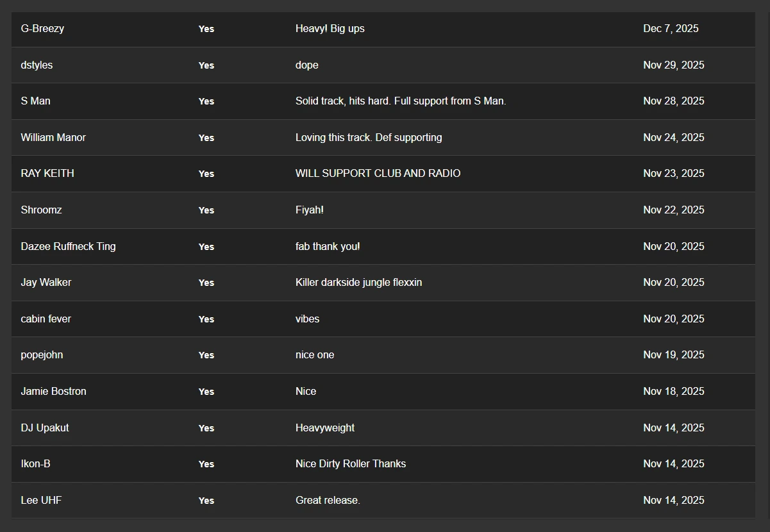Click the G-Breezy name in the first row
This screenshot has height=532, width=770.
[x=42, y=29]
